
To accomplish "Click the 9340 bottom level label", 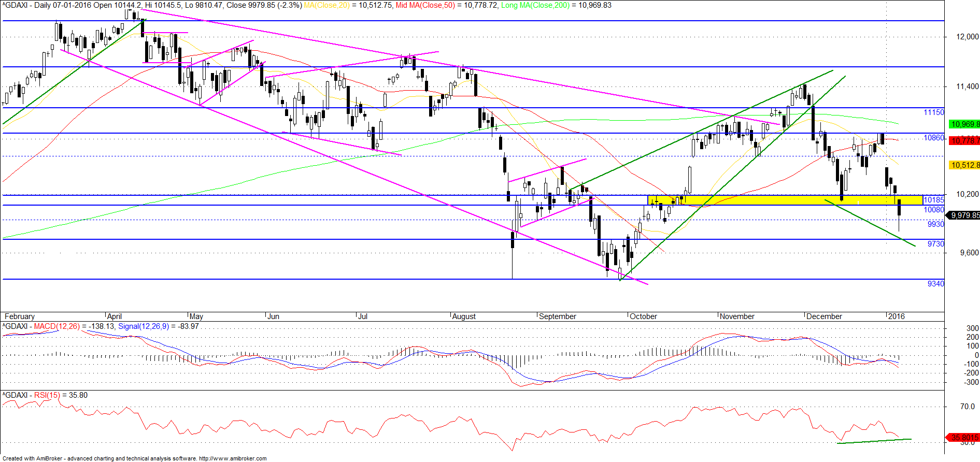I will 936,284.
